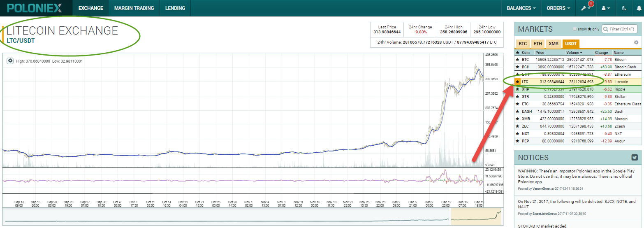The image size is (644, 228).
Task: Click the Markets panel settings gear
Action: coord(636,42)
